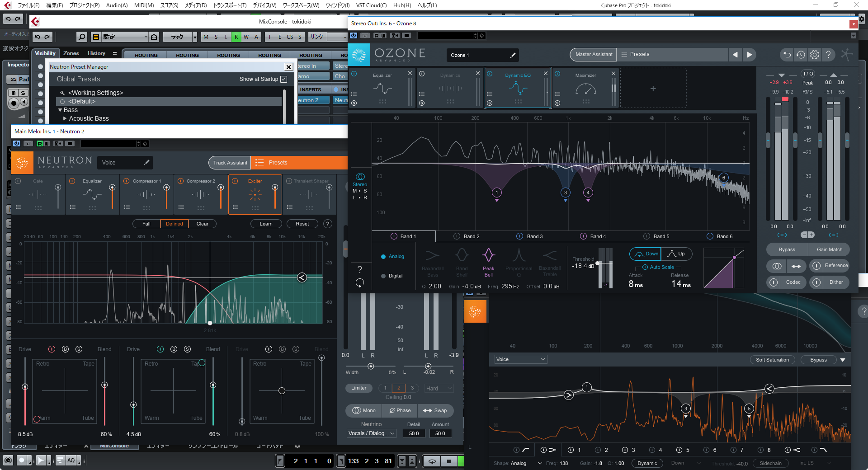Click Swap channels button

click(435, 410)
